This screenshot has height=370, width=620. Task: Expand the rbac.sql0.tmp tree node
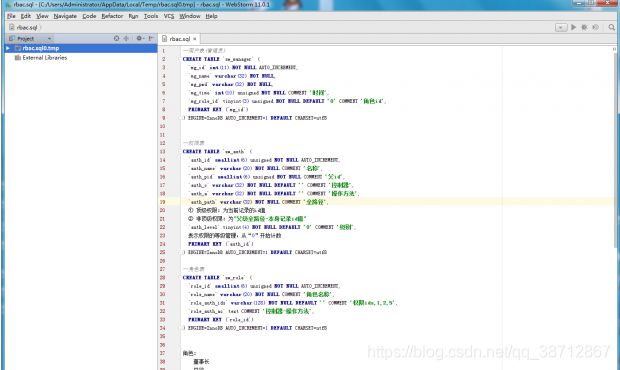pyautogui.click(x=8, y=48)
